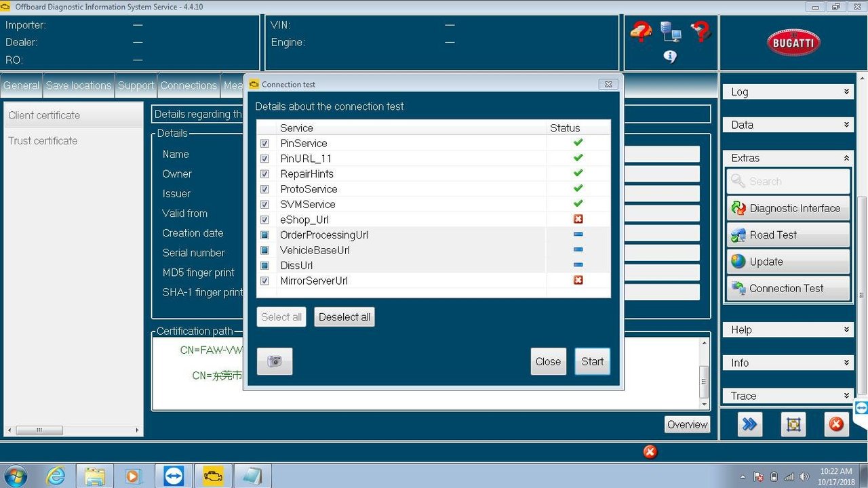Open the Diagnostic Interface extra

788,208
